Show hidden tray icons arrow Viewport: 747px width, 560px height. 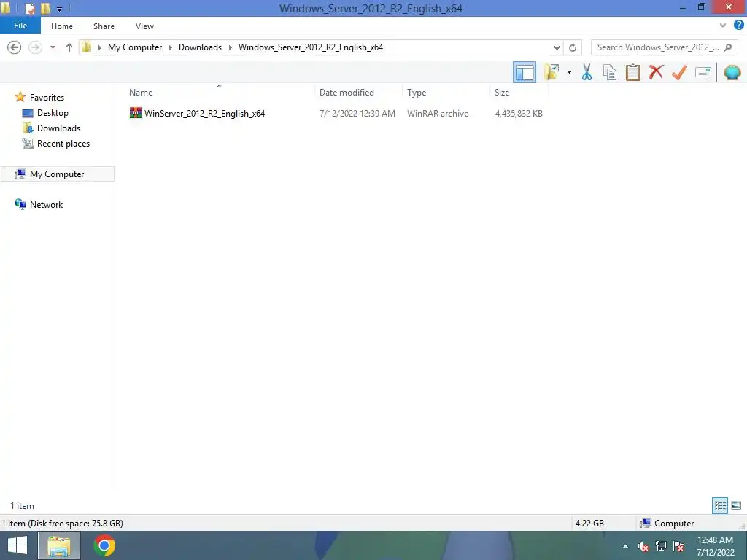[625, 546]
